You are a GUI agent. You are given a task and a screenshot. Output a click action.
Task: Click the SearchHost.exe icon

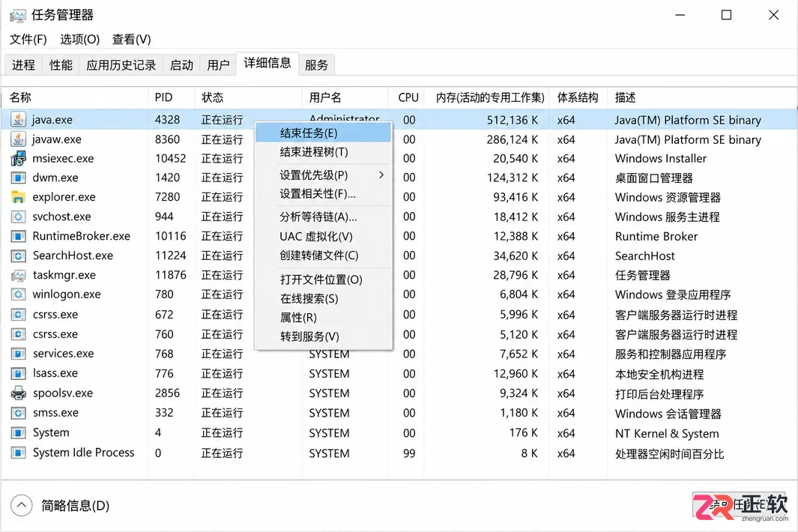18,256
